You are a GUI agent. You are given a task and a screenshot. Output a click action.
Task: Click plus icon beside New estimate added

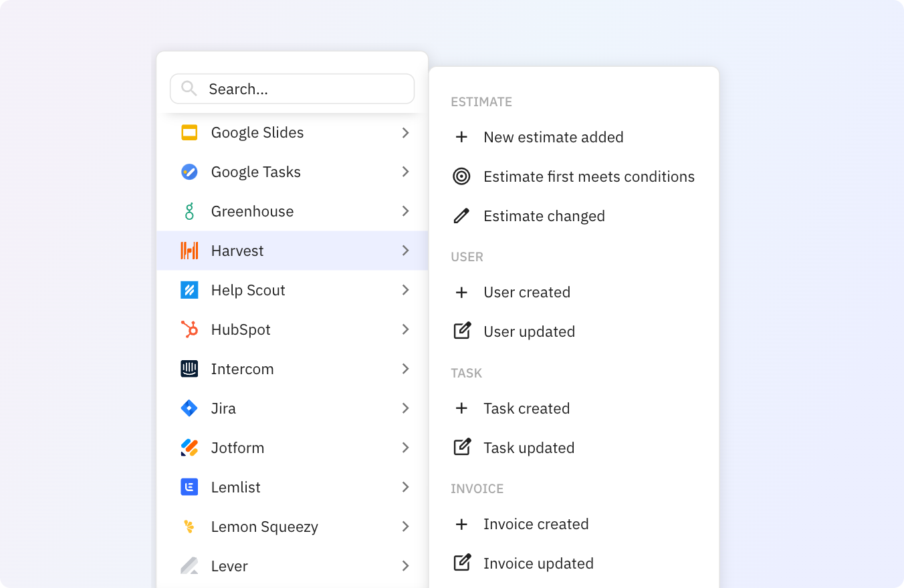pyautogui.click(x=461, y=137)
